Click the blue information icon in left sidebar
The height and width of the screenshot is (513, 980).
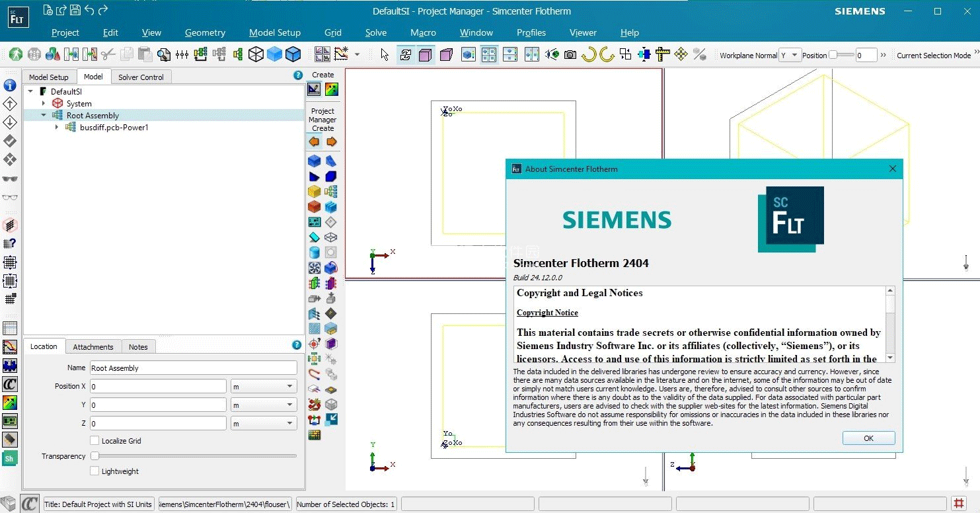(10, 85)
